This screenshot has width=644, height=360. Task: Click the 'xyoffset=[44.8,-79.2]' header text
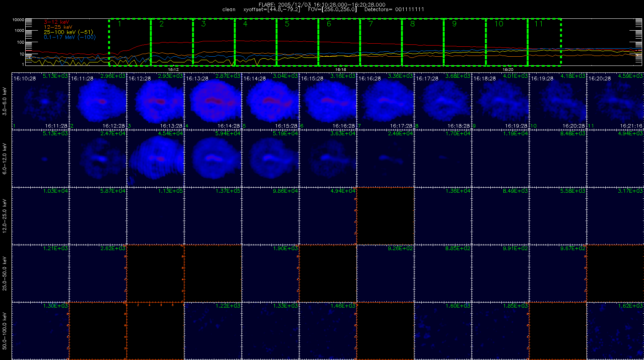point(272,9)
